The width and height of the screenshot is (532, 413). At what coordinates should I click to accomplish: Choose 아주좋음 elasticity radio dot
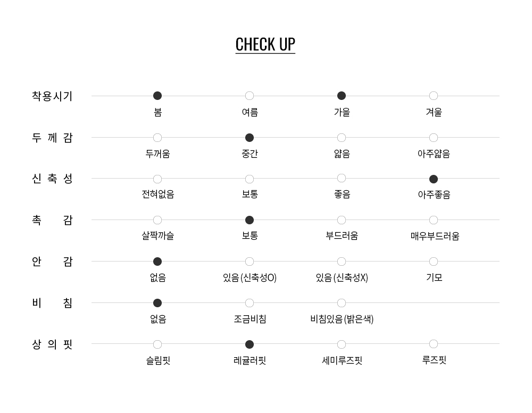point(434,179)
